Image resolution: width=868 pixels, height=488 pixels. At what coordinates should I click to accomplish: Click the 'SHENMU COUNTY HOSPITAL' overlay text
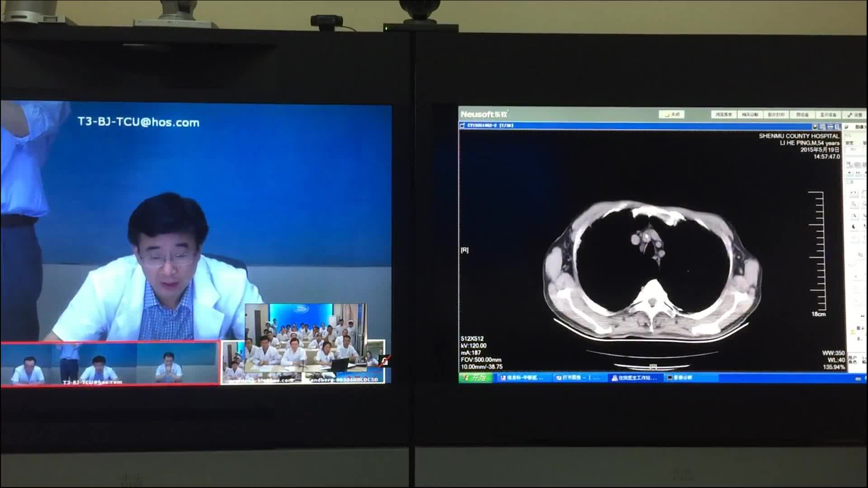799,136
